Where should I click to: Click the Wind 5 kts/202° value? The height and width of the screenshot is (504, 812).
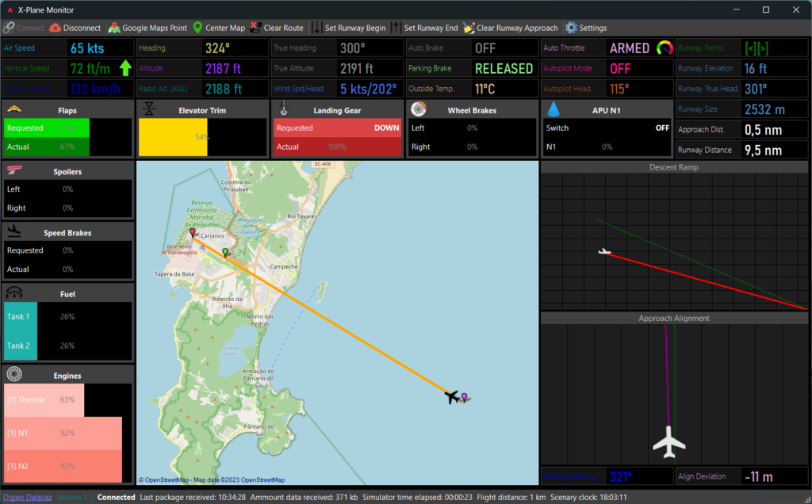tap(368, 89)
